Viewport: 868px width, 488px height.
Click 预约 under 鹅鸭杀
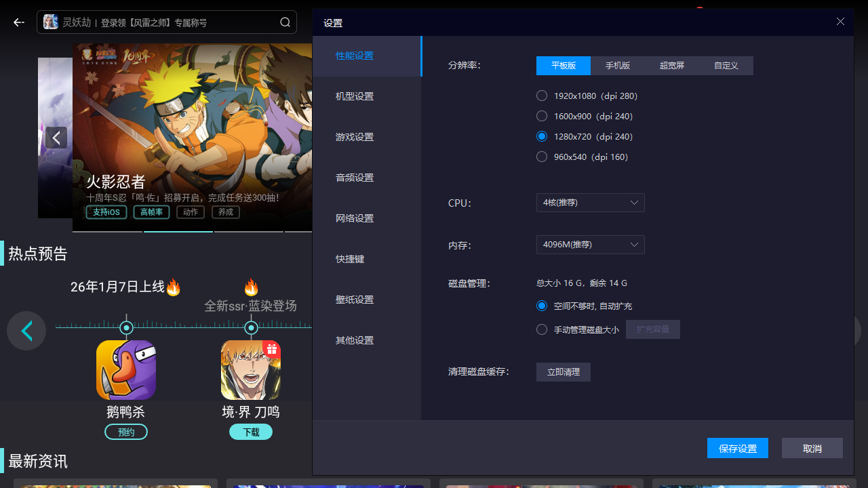[x=126, y=432]
